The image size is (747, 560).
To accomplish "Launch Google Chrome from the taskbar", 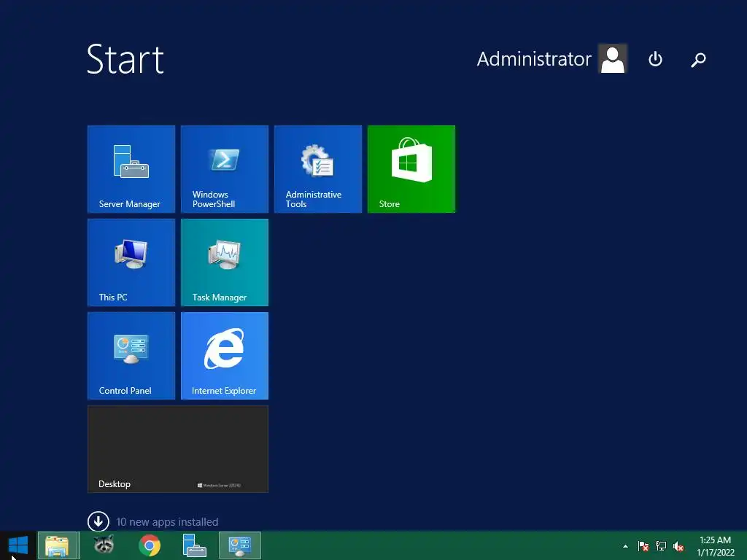I will point(150,545).
